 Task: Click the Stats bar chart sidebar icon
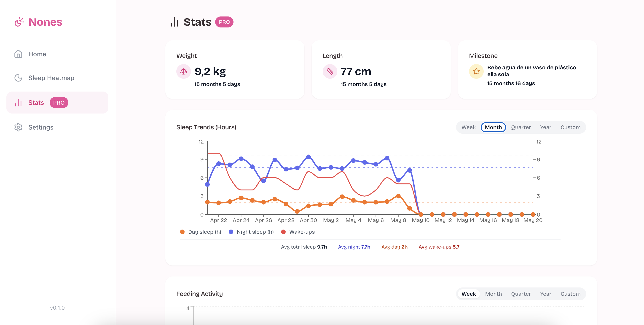coord(18,103)
